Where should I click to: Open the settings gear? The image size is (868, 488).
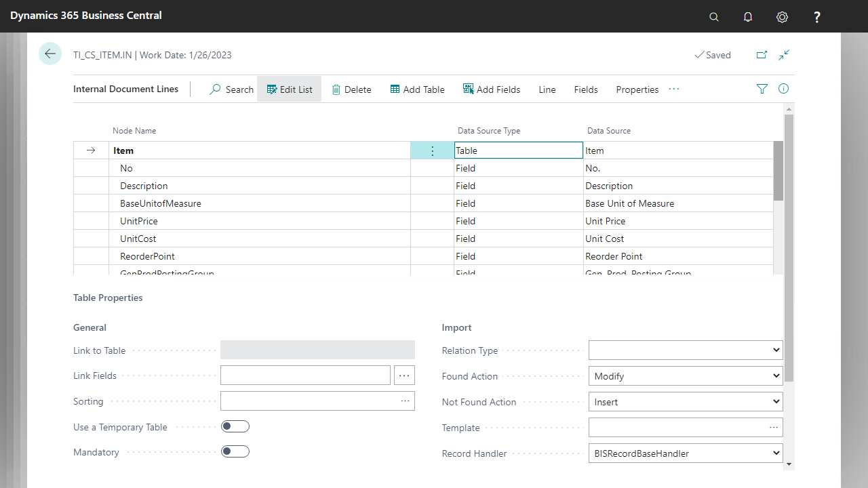pyautogui.click(x=783, y=17)
